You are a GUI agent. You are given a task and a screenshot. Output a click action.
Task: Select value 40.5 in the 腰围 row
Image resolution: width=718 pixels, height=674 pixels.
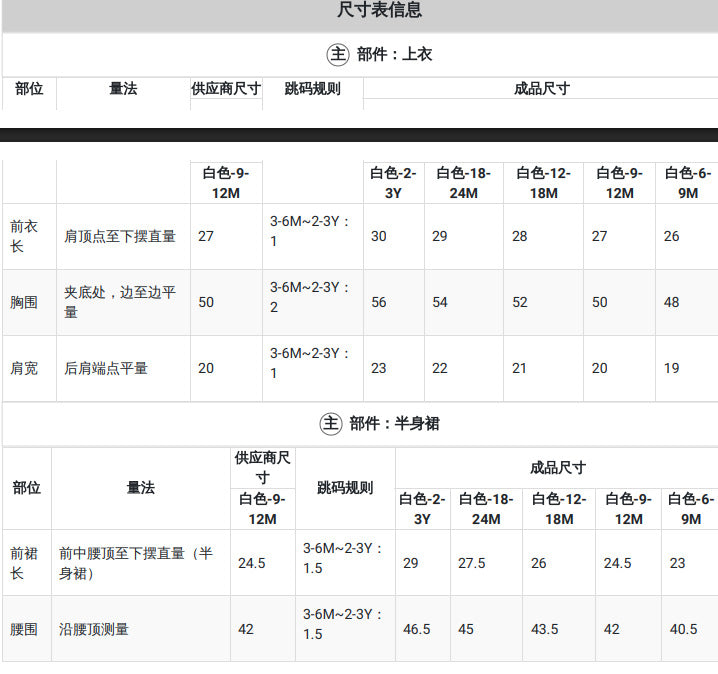pos(683,629)
